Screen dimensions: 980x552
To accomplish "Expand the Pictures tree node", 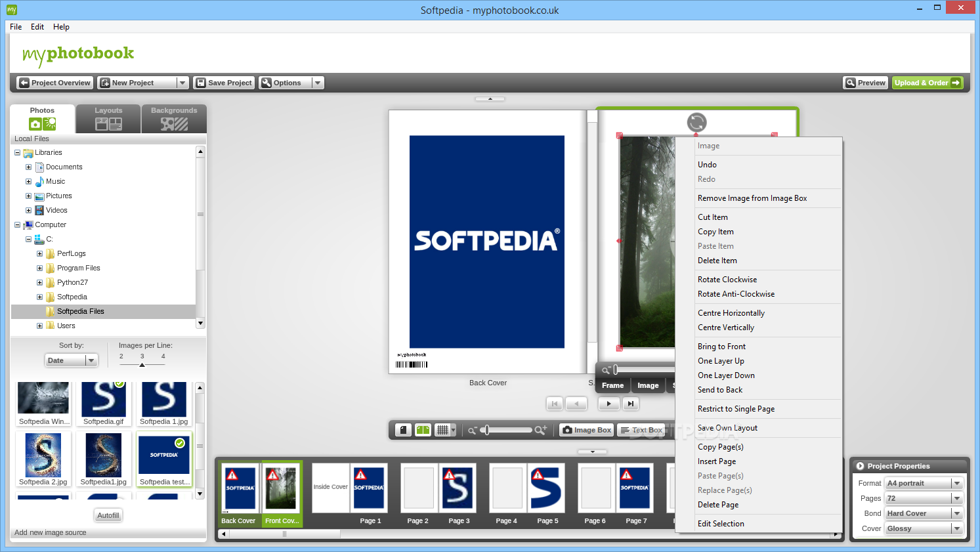I will pyautogui.click(x=28, y=196).
